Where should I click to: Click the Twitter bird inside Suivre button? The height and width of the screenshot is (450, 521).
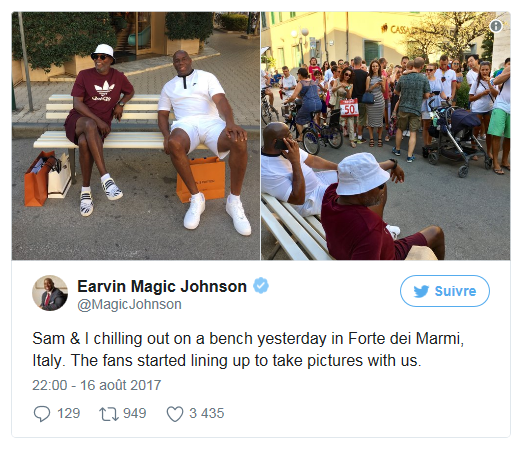[421, 291]
